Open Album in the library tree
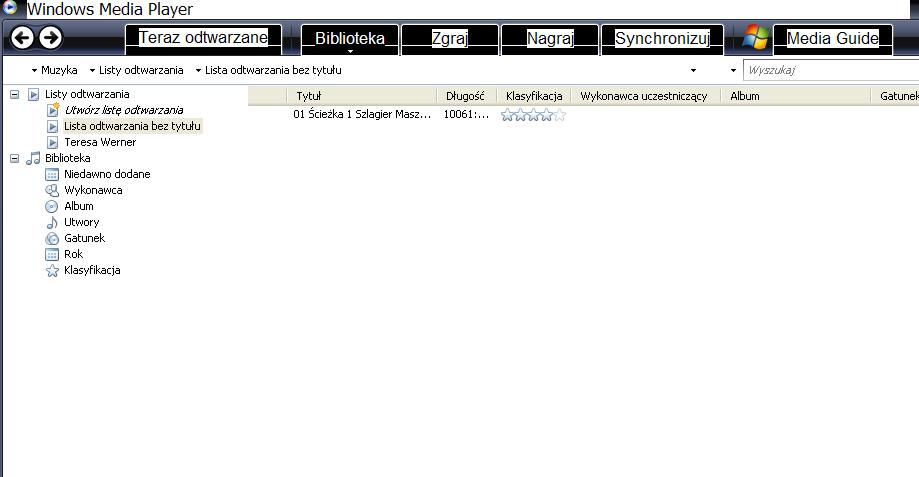Screen dimensions: 919x477 coord(79,206)
